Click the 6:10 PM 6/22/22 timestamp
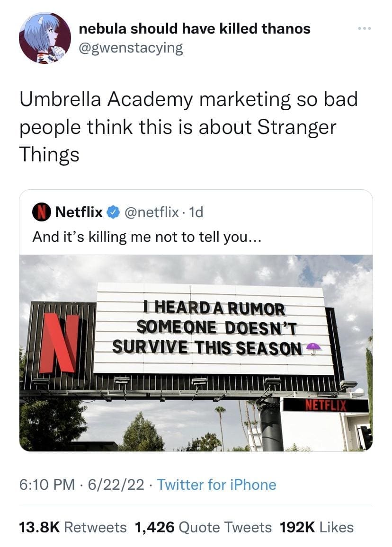 click(x=82, y=485)
